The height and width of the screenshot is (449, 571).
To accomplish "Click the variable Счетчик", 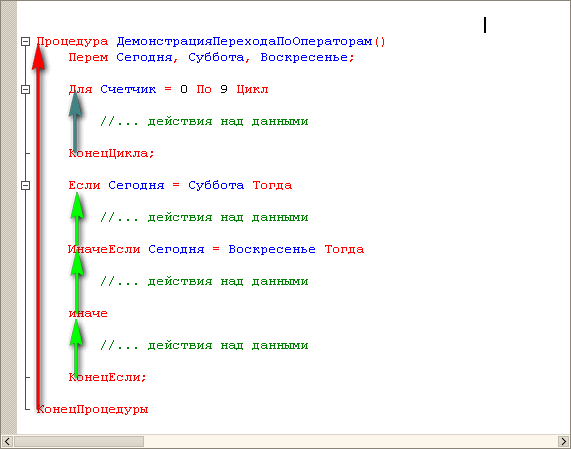I will 128,90.
